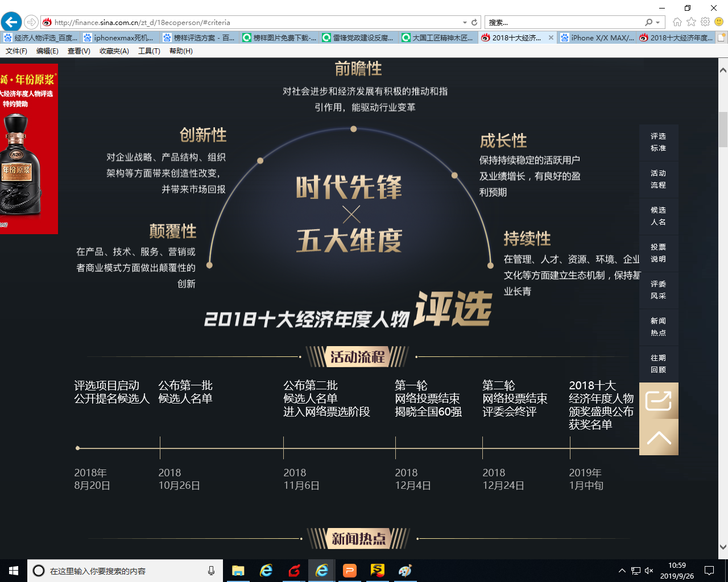Click the microphone icon in taskbar search
Screen dimensions: 728x582
(x=211, y=571)
